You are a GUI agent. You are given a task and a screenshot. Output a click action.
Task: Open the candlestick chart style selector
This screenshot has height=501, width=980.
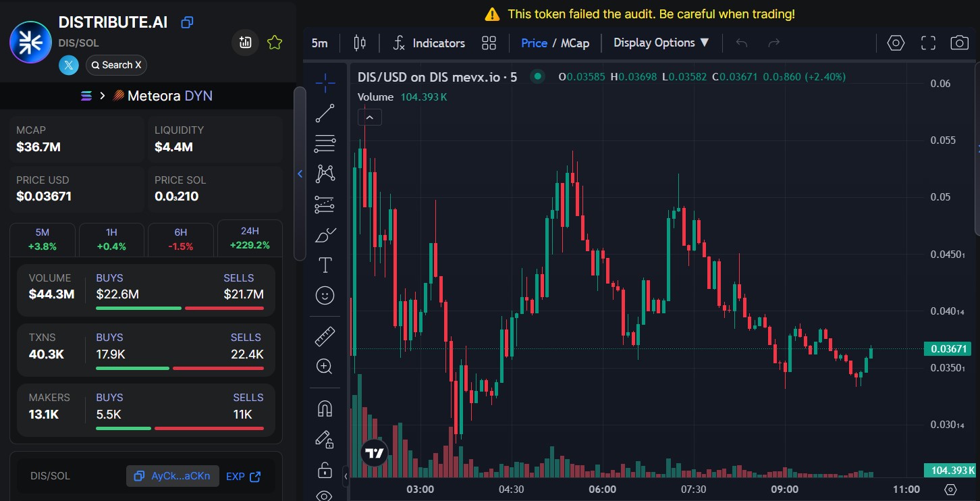click(x=360, y=43)
